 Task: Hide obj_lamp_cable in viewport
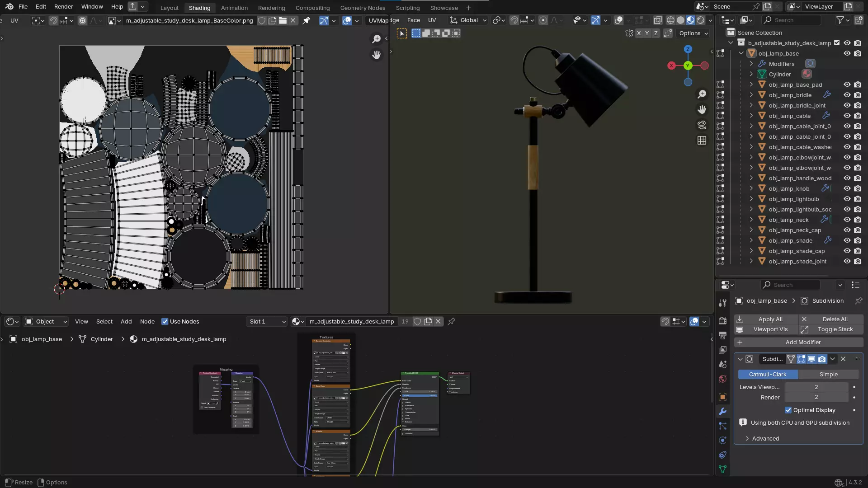point(847,116)
